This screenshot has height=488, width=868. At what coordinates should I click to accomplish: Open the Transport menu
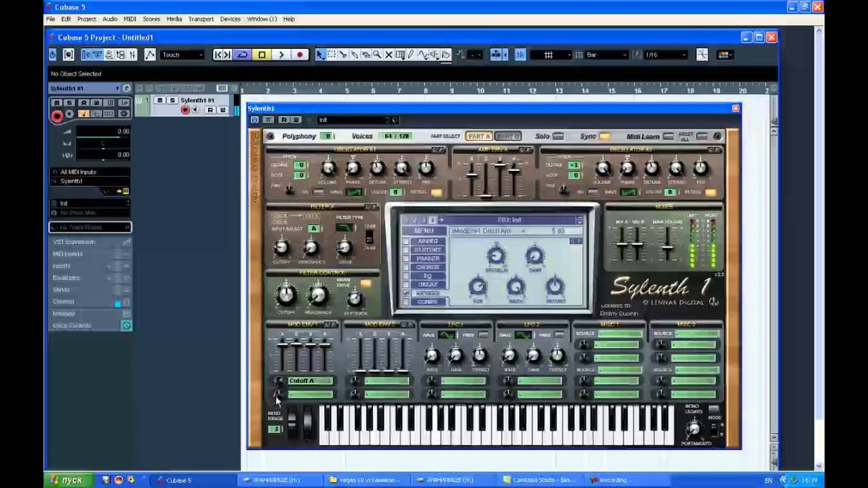coord(201,19)
